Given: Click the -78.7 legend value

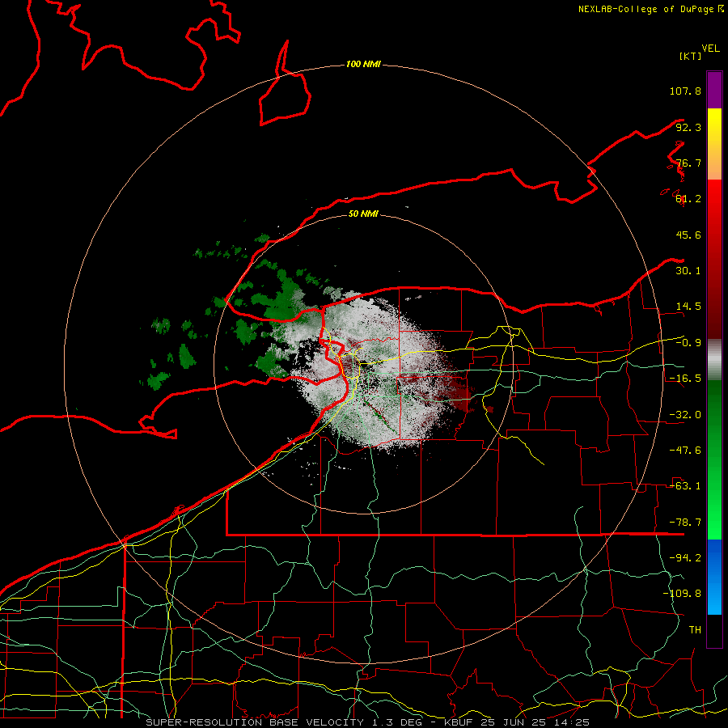Looking at the screenshot, I should [685, 523].
